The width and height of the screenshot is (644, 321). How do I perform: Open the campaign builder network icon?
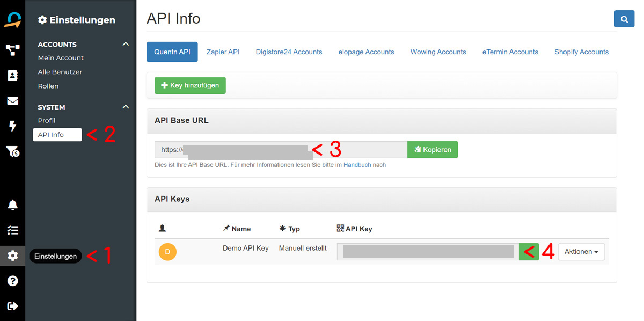tap(12, 49)
